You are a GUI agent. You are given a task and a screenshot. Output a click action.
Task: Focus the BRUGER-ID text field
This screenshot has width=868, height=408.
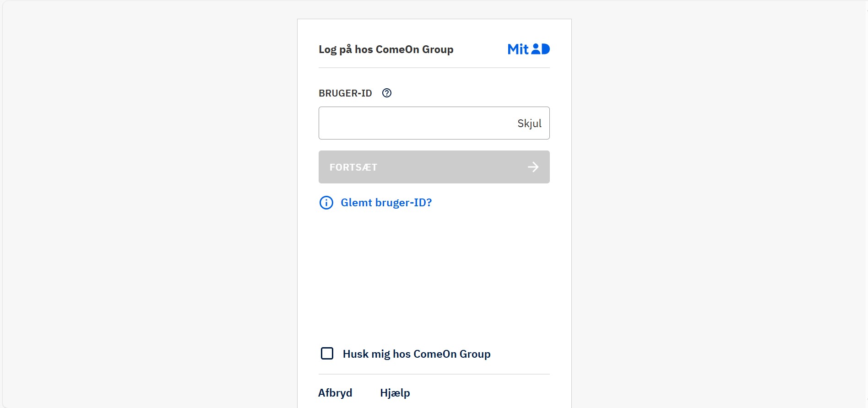coord(434,123)
